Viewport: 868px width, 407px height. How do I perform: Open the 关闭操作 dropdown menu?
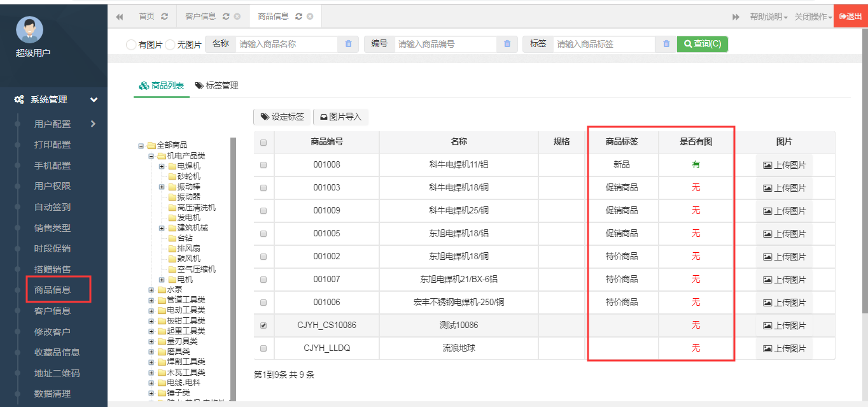click(x=813, y=17)
